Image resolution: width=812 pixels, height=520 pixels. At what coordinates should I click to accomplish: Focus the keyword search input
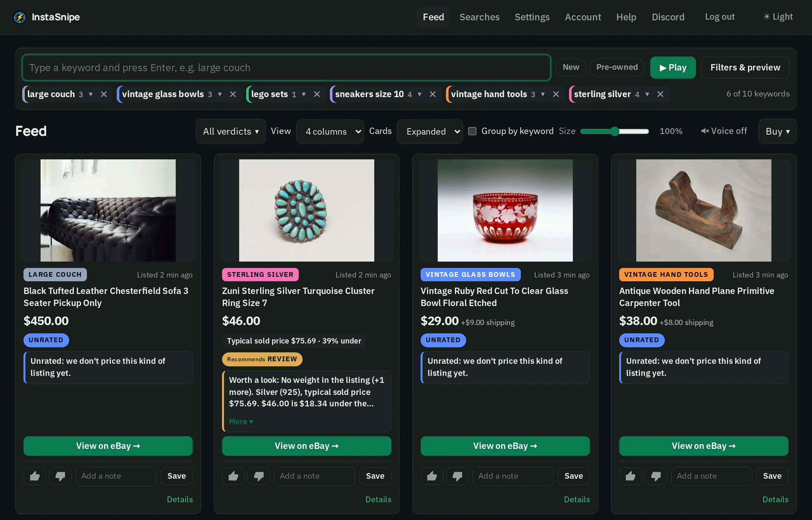coord(286,68)
